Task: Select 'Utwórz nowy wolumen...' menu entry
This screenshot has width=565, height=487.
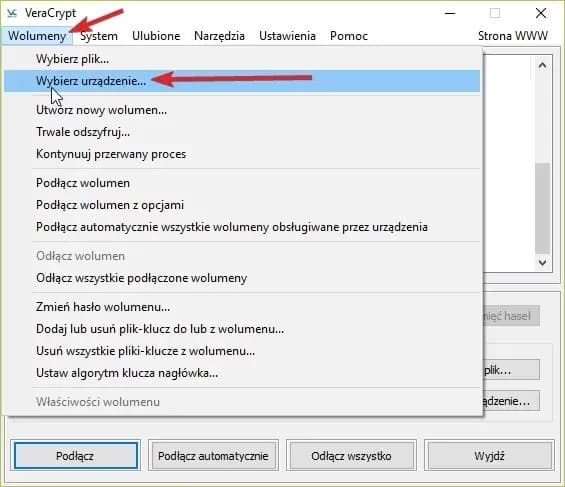Action: 242,110
